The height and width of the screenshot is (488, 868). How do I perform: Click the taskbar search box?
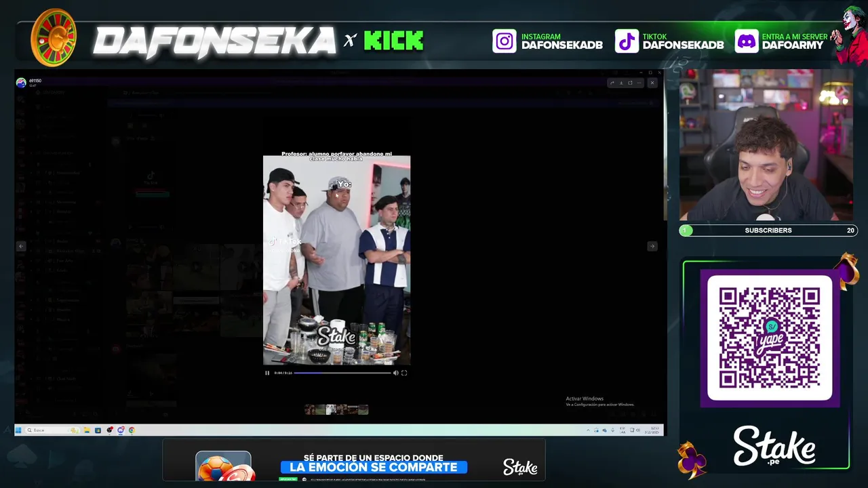coord(52,430)
